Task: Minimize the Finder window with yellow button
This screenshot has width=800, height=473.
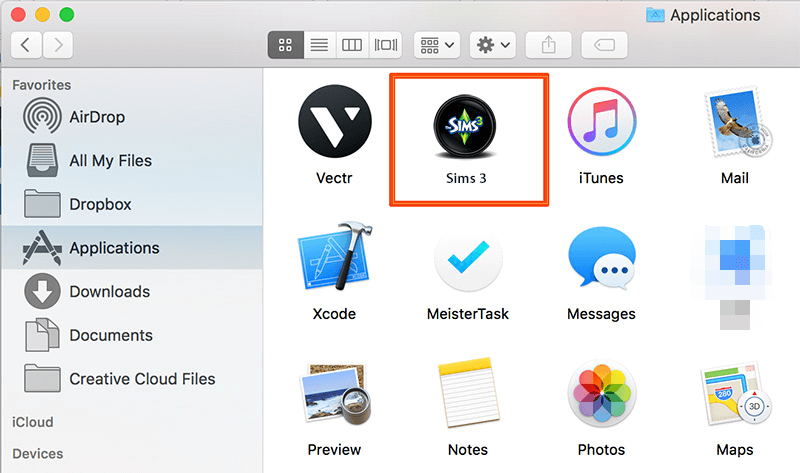Action: tap(42, 14)
